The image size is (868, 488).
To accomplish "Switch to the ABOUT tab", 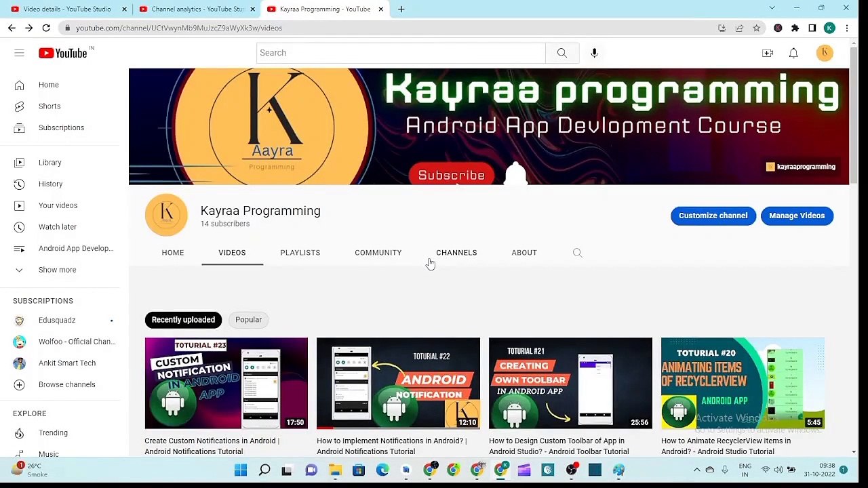I will (x=524, y=253).
